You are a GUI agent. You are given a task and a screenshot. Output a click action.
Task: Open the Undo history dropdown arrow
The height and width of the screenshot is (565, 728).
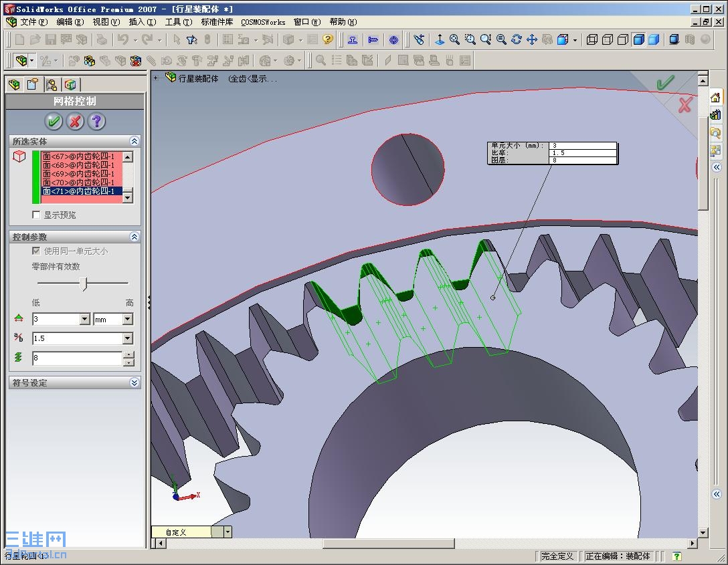pos(135,40)
